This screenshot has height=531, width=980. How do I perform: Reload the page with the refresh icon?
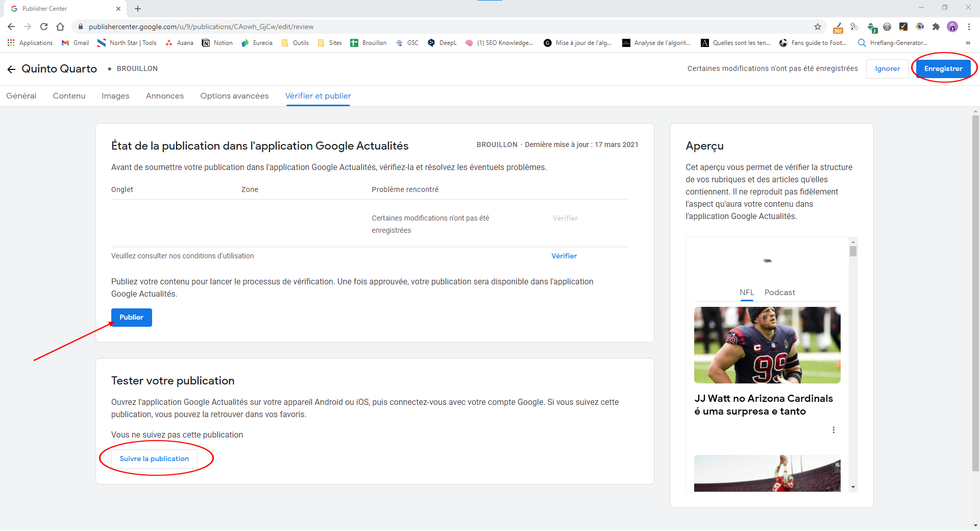[x=44, y=27]
